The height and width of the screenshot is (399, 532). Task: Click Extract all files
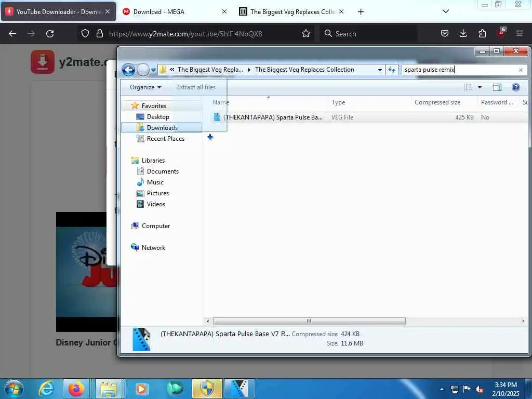tap(196, 87)
